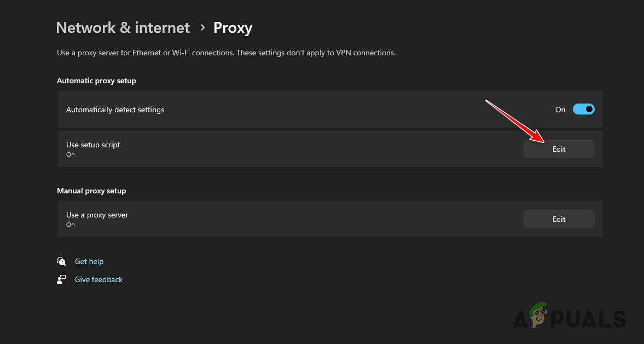Viewport: 644px width, 344px height.
Task: Click the On label beside the toggle
Action: (560, 110)
